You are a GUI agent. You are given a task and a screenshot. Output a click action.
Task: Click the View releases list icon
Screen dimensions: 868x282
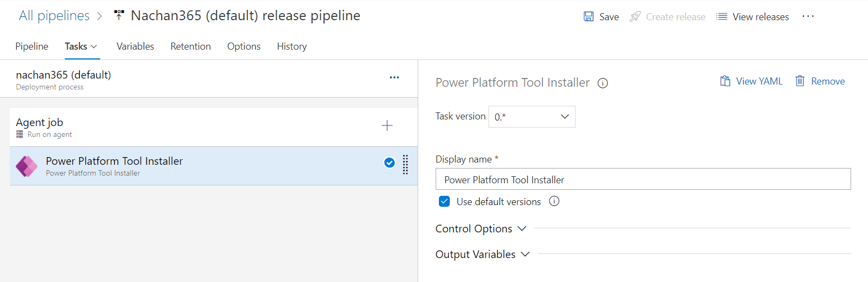(722, 17)
